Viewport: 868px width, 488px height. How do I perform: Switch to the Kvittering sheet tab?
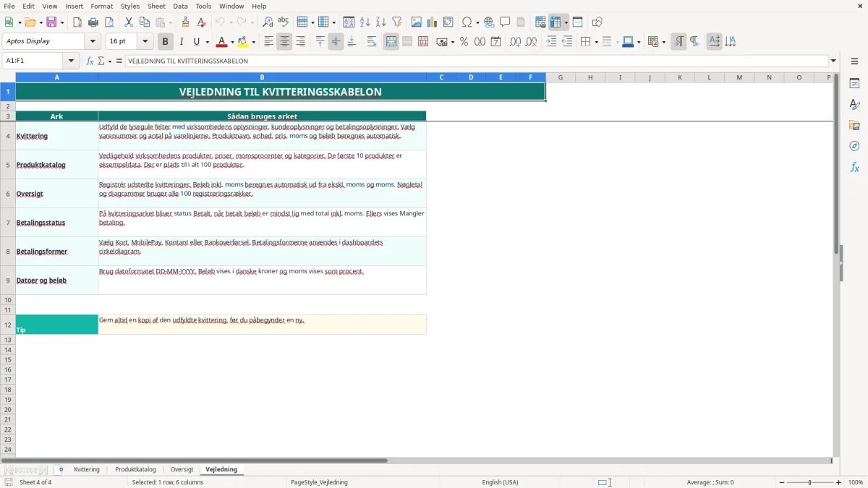pos(87,470)
